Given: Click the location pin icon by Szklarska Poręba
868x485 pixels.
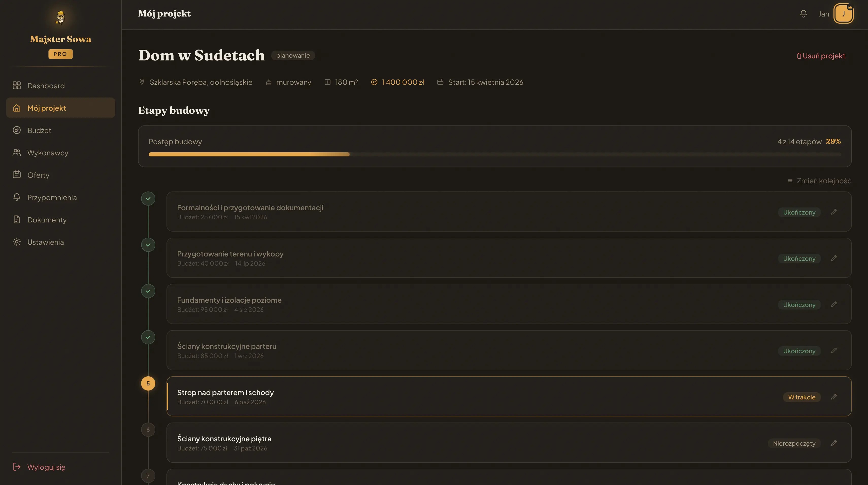Looking at the screenshot, I should click(x=142, y=82).
